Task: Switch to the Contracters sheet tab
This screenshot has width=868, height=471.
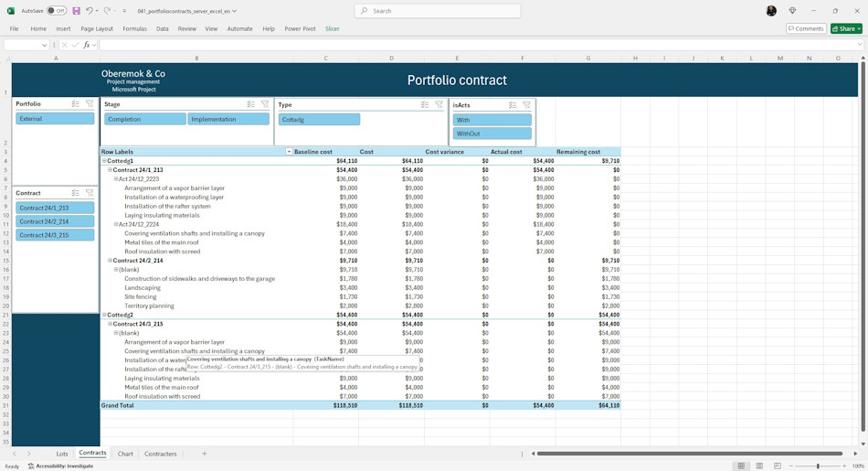Action: pyautogui.click(x=161, y=454)
